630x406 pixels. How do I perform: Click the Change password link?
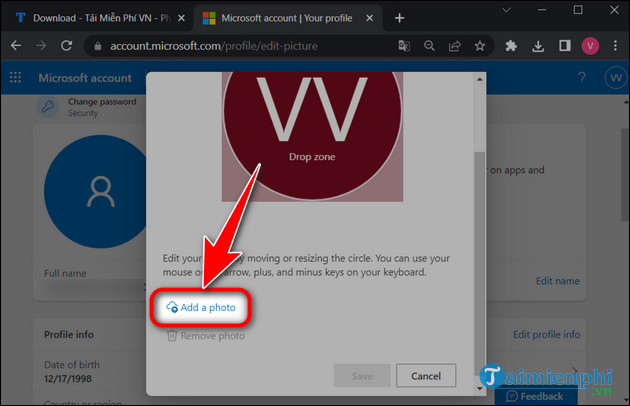102,102
